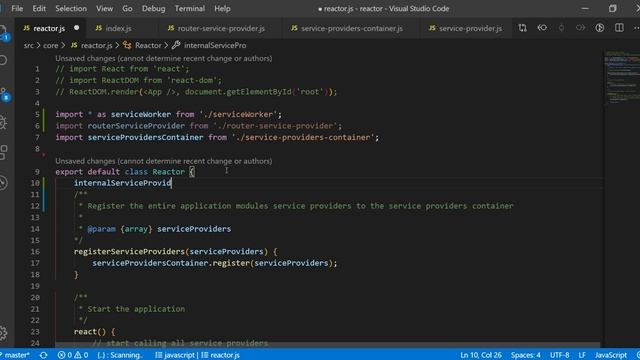Click line number 16 in gutter
The height and width of the screenshot is (360, 640).
coord(35,251)
